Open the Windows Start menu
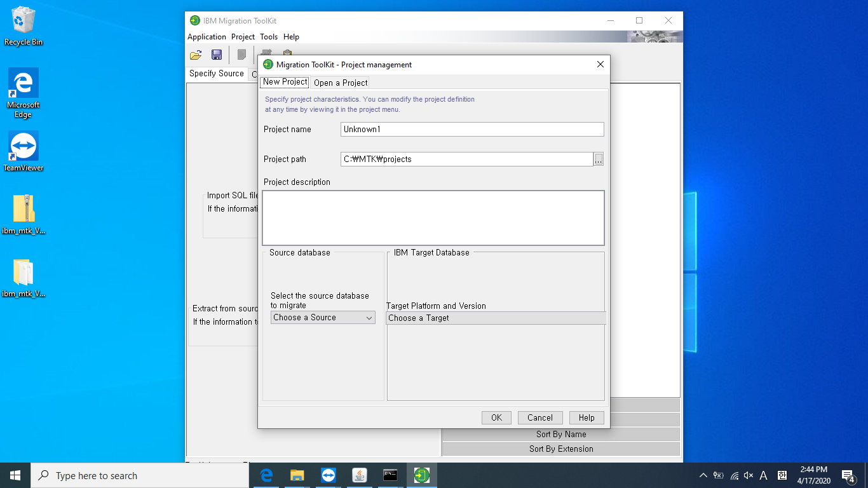 pyautogui.click(x=15, y=475)
